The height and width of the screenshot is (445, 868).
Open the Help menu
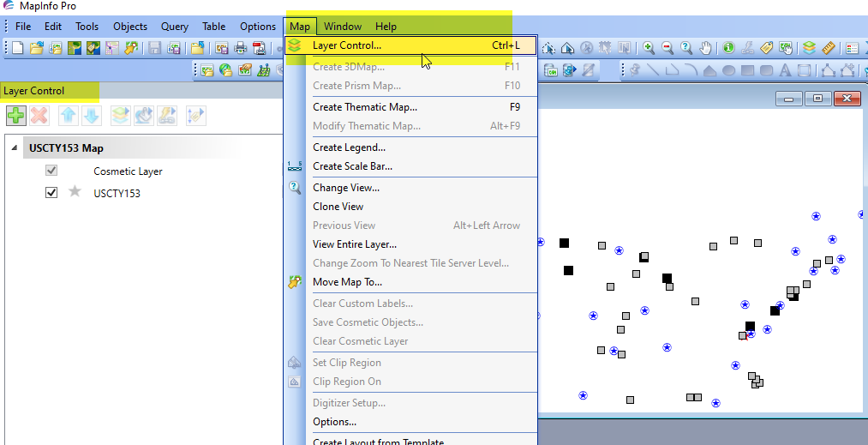386,26
